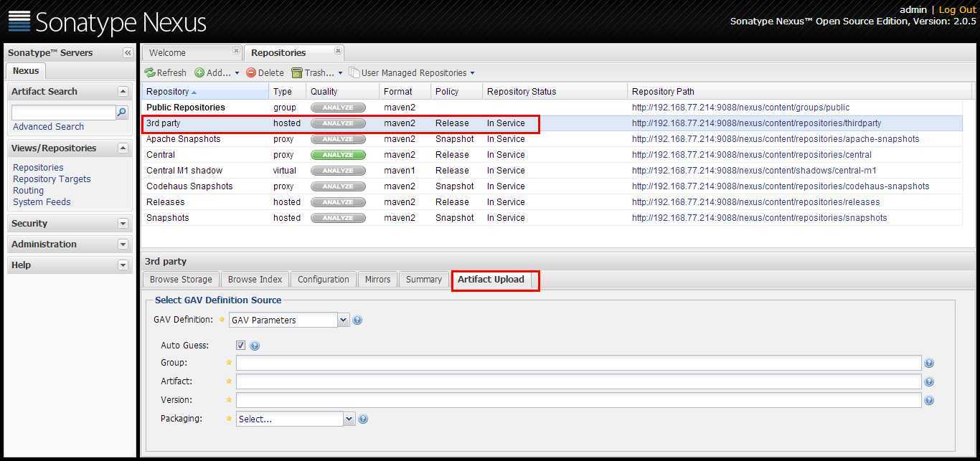Analyze the Apache Snapshots repository
Screen dimensions: 980x461
click(338, 139)
